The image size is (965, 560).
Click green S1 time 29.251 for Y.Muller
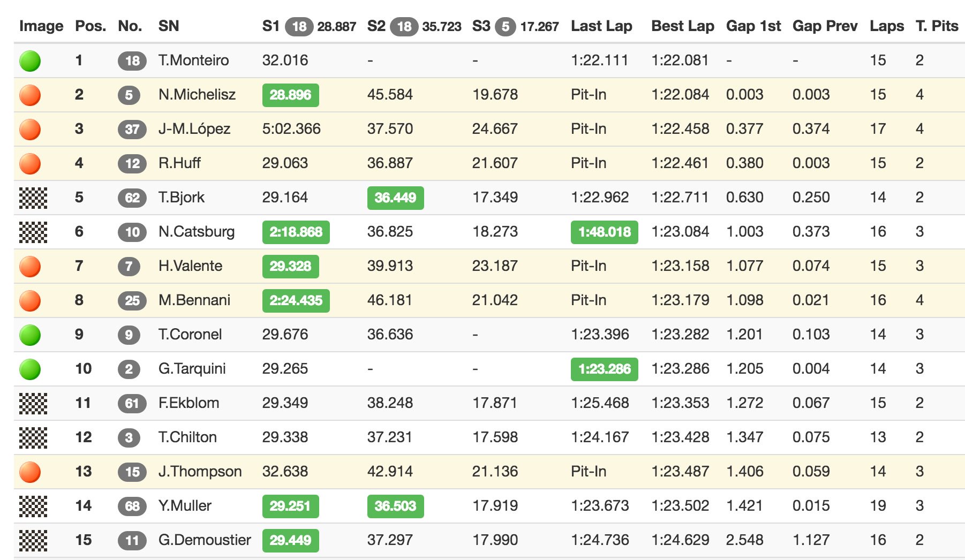point(291,506)
